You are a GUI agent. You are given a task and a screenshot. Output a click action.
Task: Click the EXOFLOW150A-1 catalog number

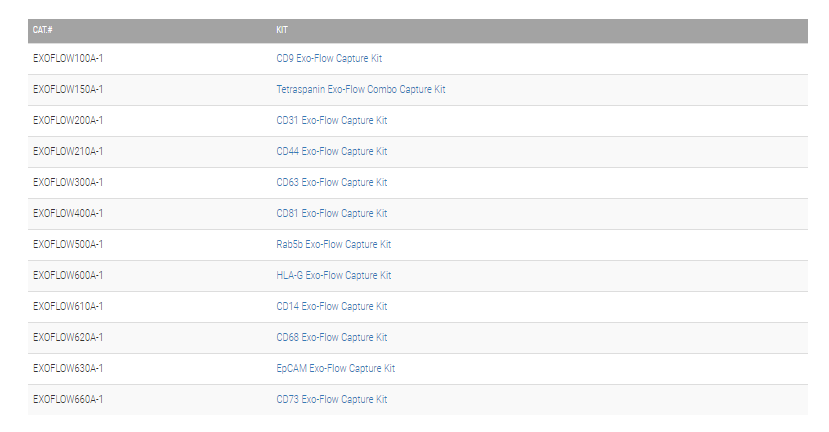coord(68,90)
